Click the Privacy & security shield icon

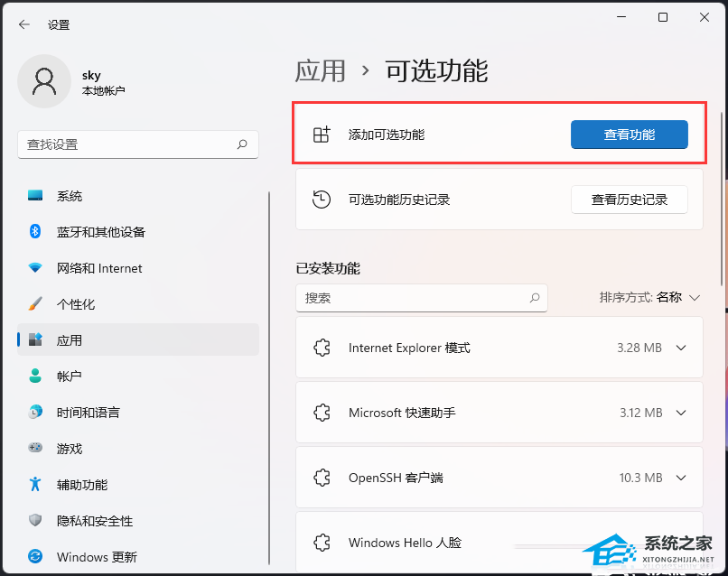coord(33,521)
